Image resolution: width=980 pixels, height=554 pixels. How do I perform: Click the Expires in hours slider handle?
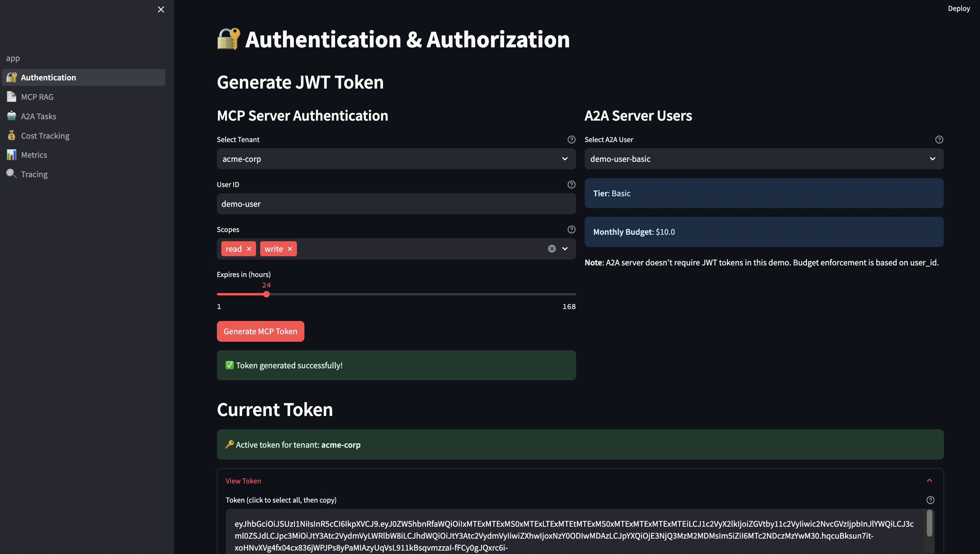266,294
